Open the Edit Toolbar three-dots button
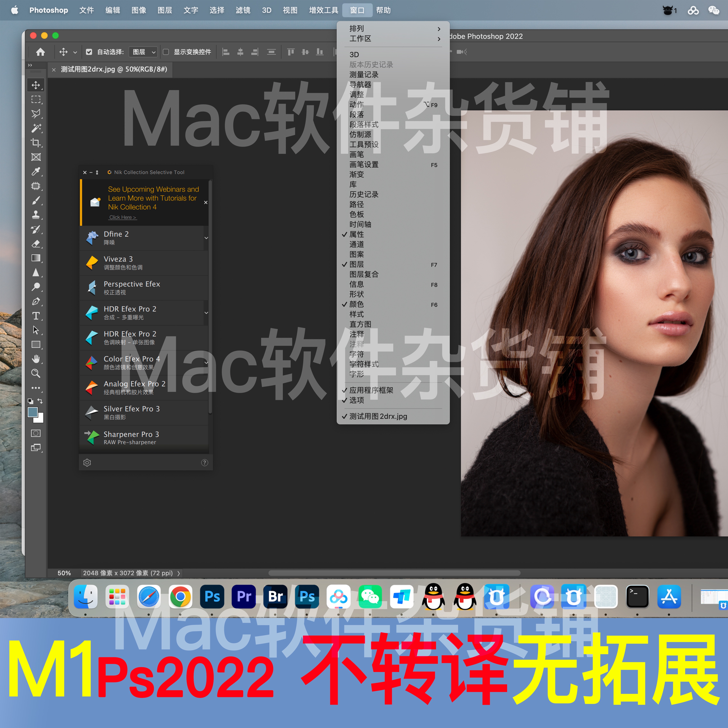 click(x=36, y=387)
